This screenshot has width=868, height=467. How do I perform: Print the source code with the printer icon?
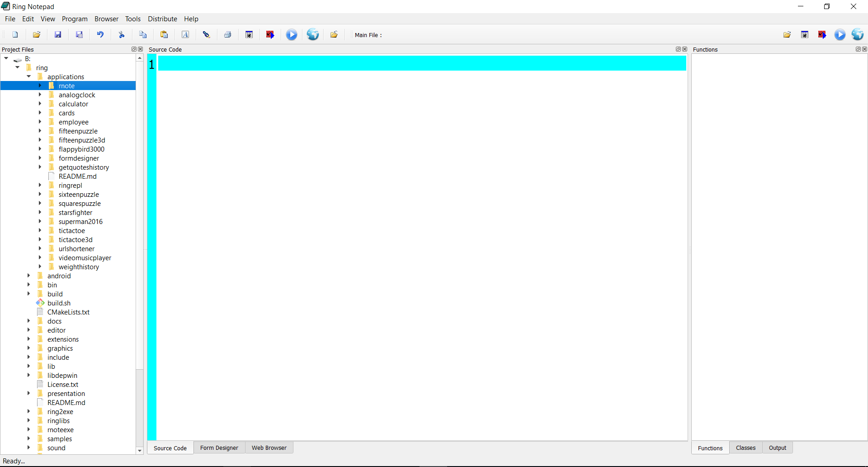point(228,35)
